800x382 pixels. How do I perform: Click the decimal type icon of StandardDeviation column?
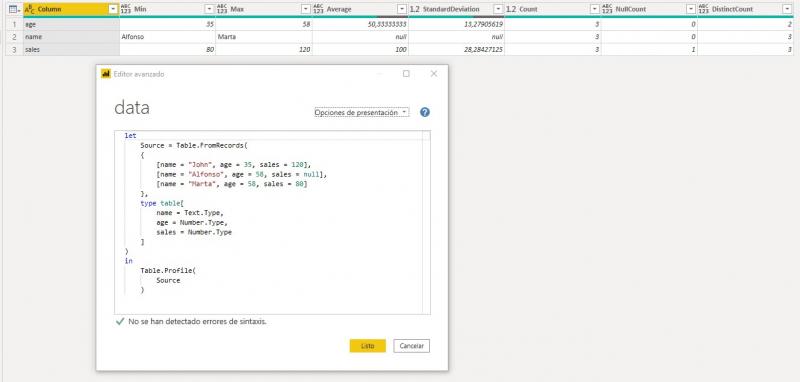pyautogui.click(x=415, y=9)
